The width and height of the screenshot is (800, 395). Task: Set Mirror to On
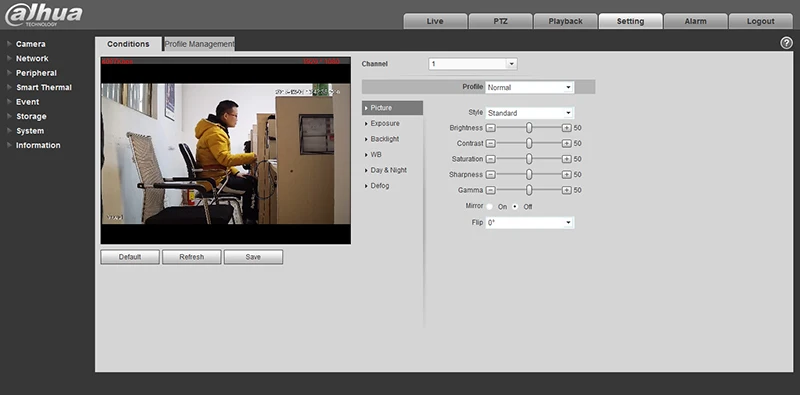coord(490,207)
